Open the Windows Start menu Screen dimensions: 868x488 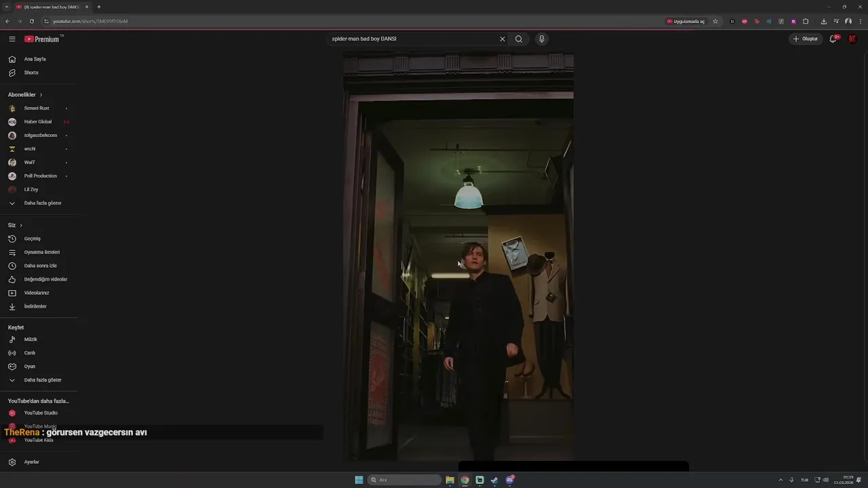[359, 480]
